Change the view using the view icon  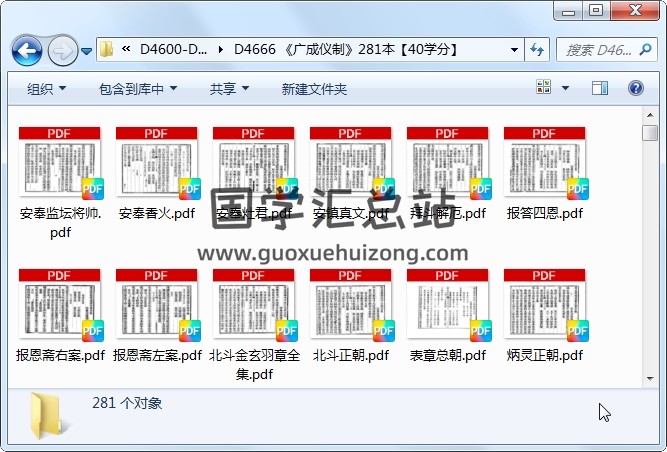tap(544, 87)
